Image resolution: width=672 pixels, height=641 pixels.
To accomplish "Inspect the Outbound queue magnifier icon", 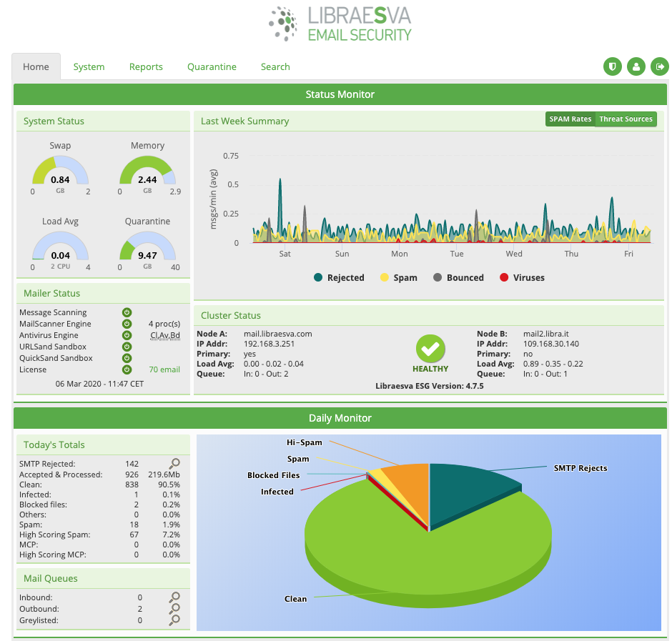I will pos(174,608).
